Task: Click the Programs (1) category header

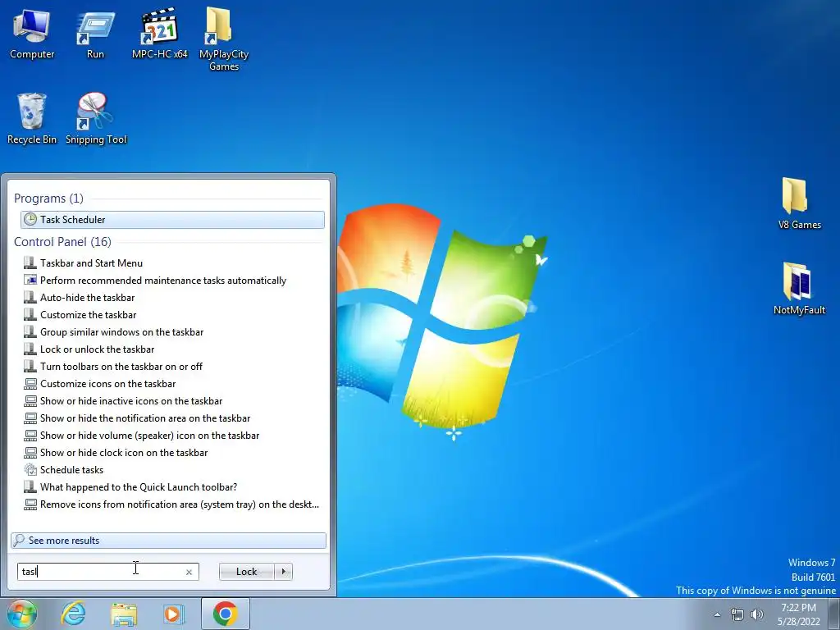Action: pyautogui.click(x=48, y=199)
